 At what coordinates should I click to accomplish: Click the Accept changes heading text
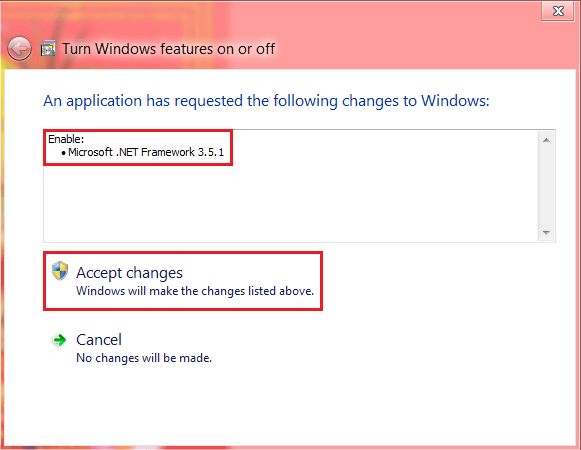point(129,273)
